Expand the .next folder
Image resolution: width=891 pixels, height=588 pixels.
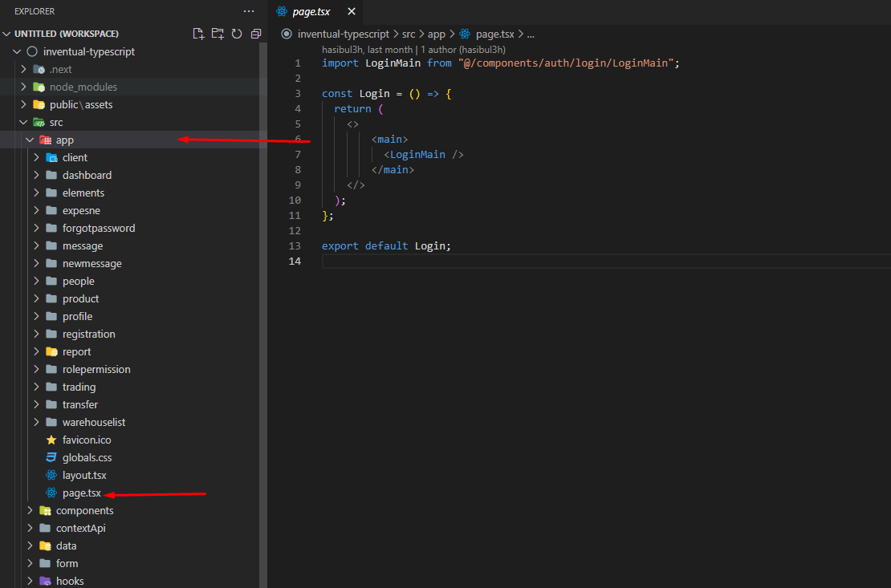coord(23,69)
